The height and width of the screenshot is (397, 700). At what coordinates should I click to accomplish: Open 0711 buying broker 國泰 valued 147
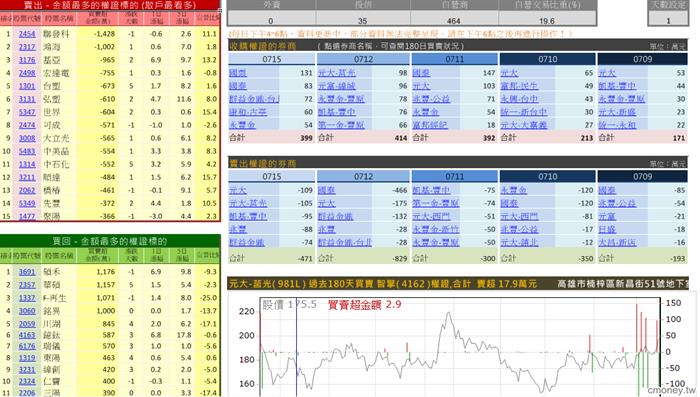(421, 73)
